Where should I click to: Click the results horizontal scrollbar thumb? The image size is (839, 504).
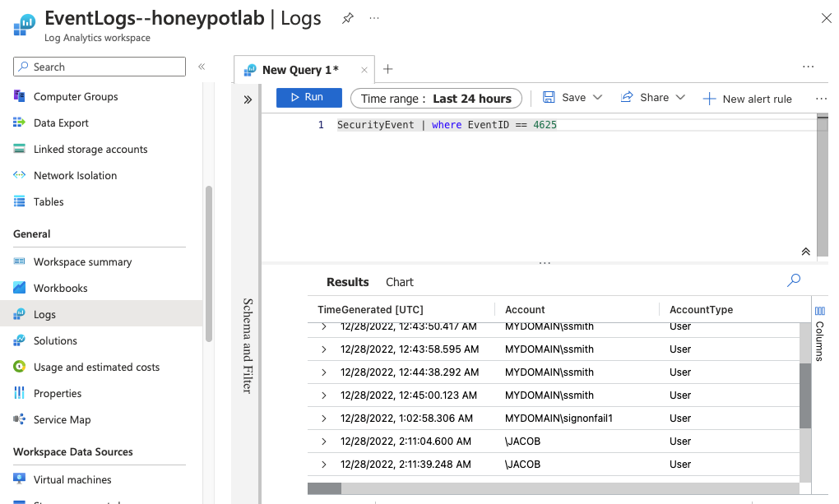(324, 488)
